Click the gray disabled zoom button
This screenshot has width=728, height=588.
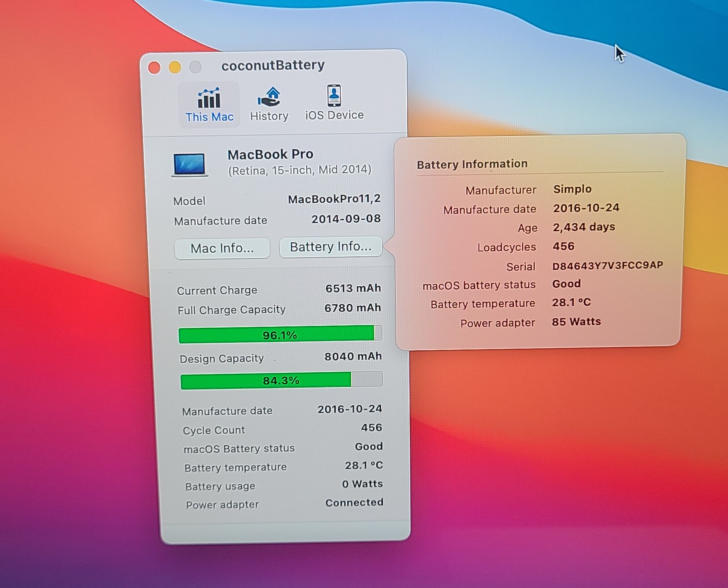(196, 67)
